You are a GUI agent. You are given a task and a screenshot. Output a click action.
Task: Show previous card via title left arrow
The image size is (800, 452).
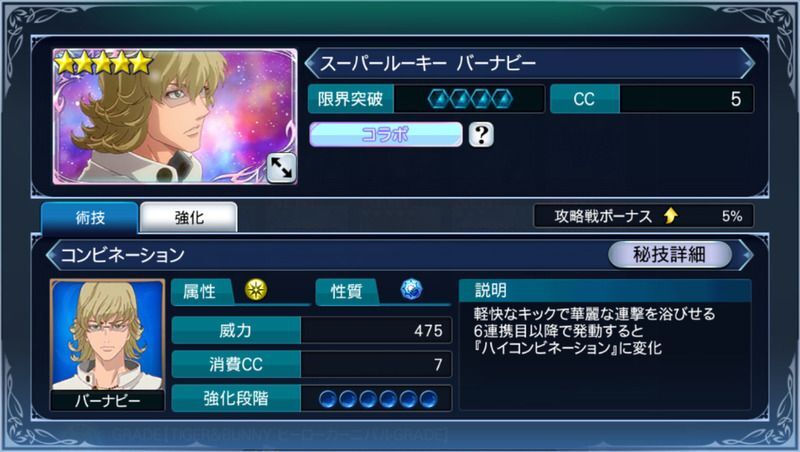(x=311, y=63)
